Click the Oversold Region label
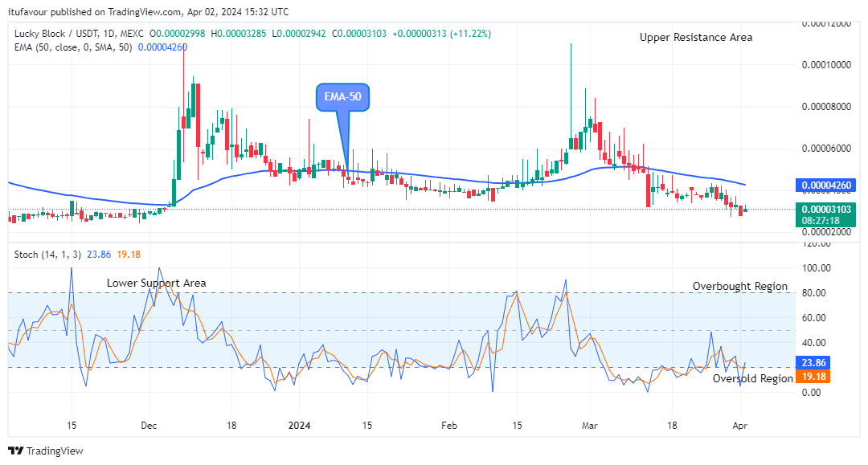Viewport: 868px width, 465px height. [x=753, y=378]
